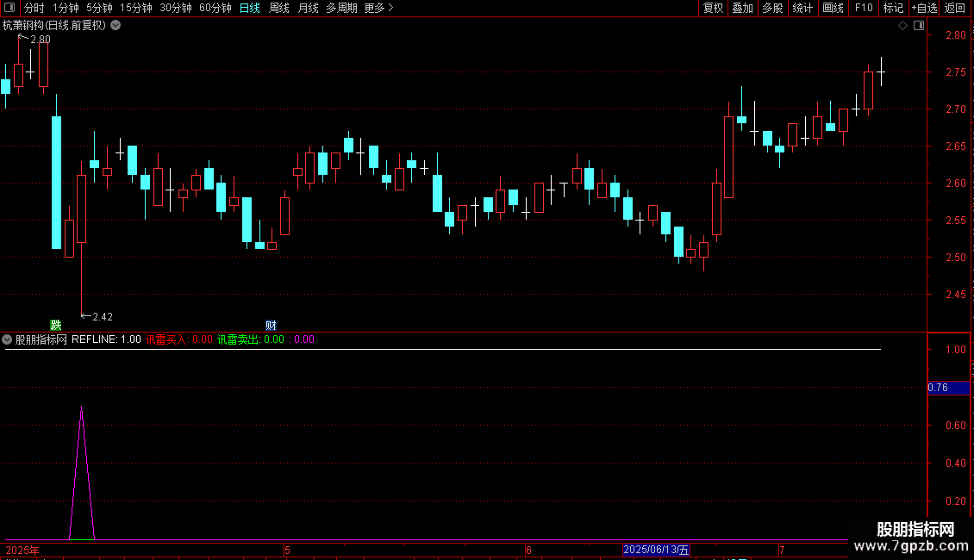Open the 统计 statistics button

802,8
